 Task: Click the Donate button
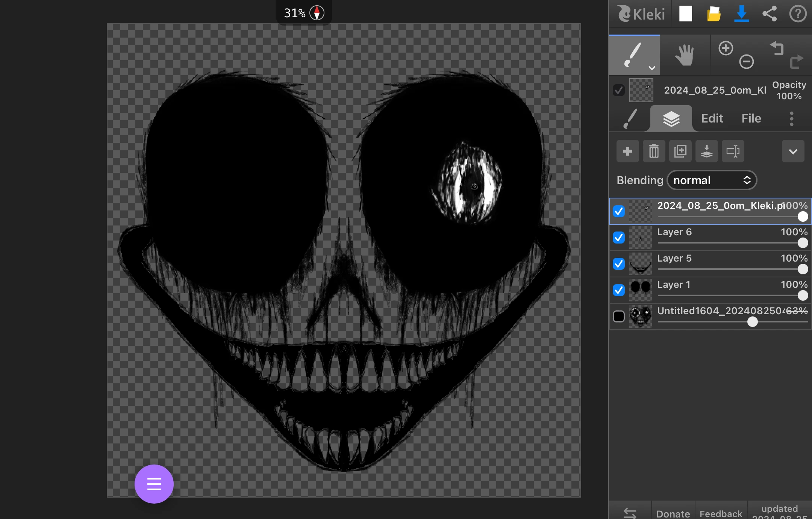(673, 513)
